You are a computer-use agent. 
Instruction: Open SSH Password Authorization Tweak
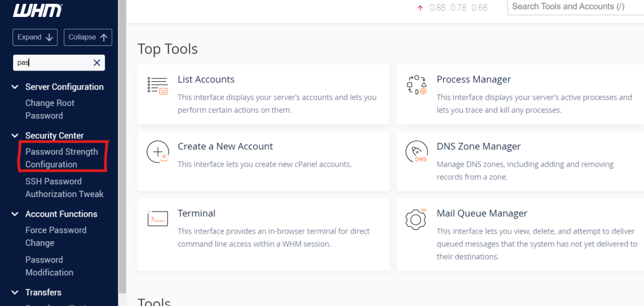[65, 188]
